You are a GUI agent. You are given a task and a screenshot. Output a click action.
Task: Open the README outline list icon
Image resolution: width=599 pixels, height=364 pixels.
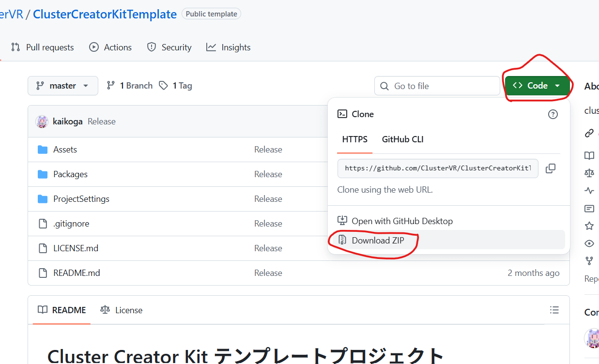554,310
